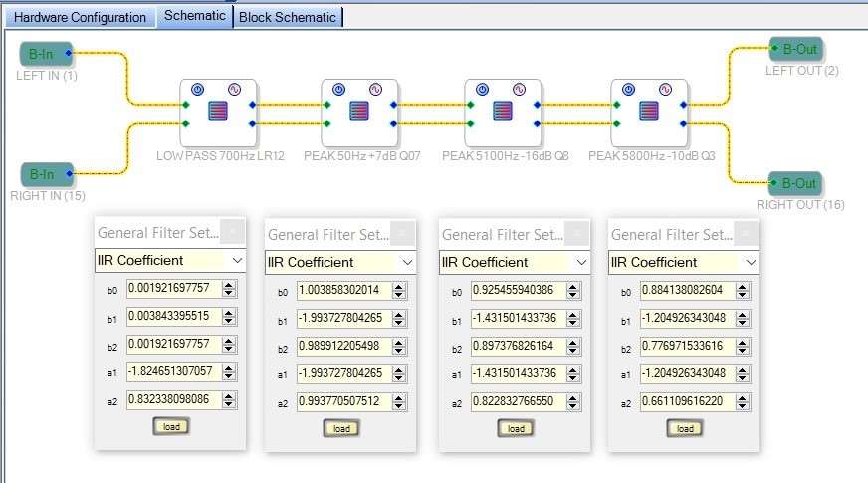Click a2 field showing 0.661109616220

tap(688, 401)
